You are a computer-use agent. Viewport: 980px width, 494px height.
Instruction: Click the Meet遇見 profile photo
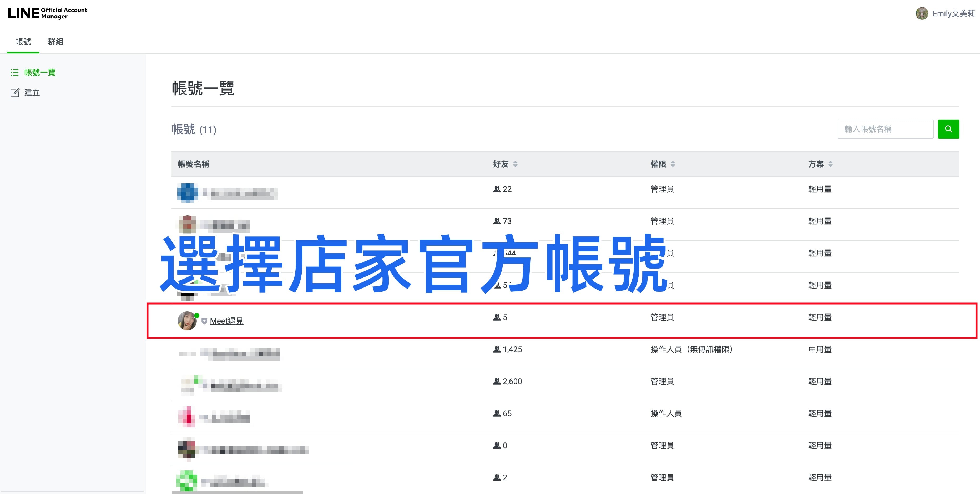click(x=187, y=321)
